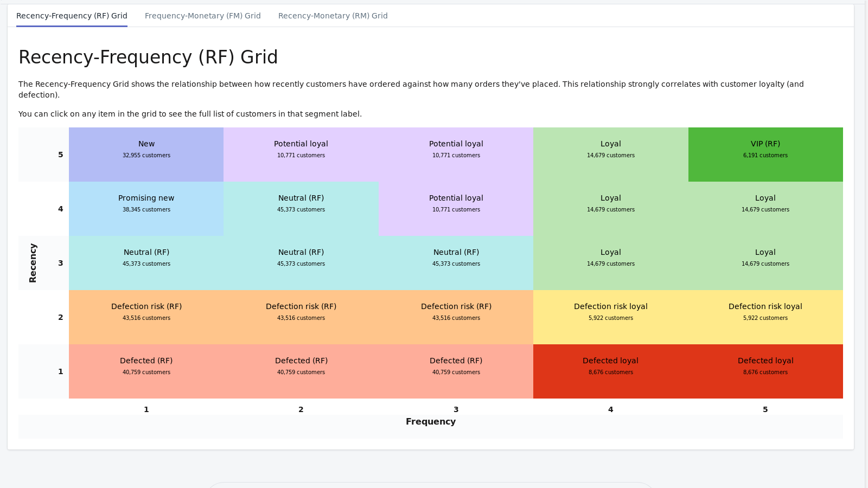Image resolution: width=868 pixels, height=488 pixels.
Task: Open Neutral (RF) cell at recency 3, frequency 3
Action: tap(456, 263)
